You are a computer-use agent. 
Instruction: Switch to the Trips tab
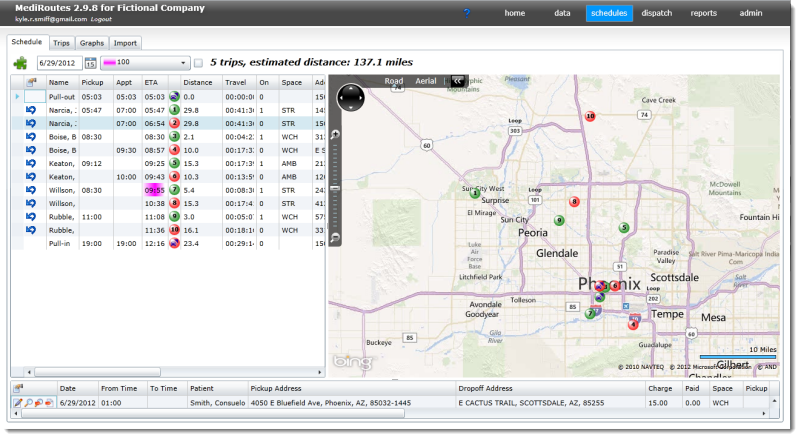tap(61, 43)
